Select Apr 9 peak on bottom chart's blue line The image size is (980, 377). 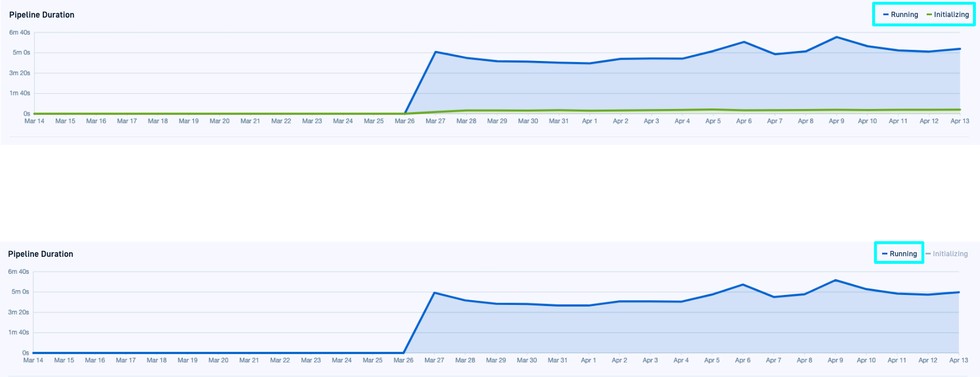pyautogui.click(x=835, y=280)
